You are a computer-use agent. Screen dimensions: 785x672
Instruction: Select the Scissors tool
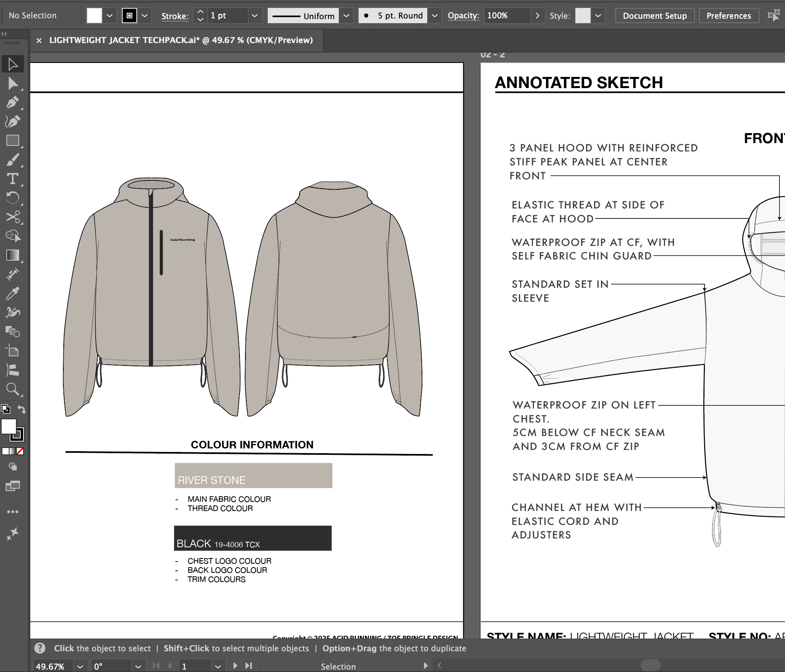click(x=13, y=217)
